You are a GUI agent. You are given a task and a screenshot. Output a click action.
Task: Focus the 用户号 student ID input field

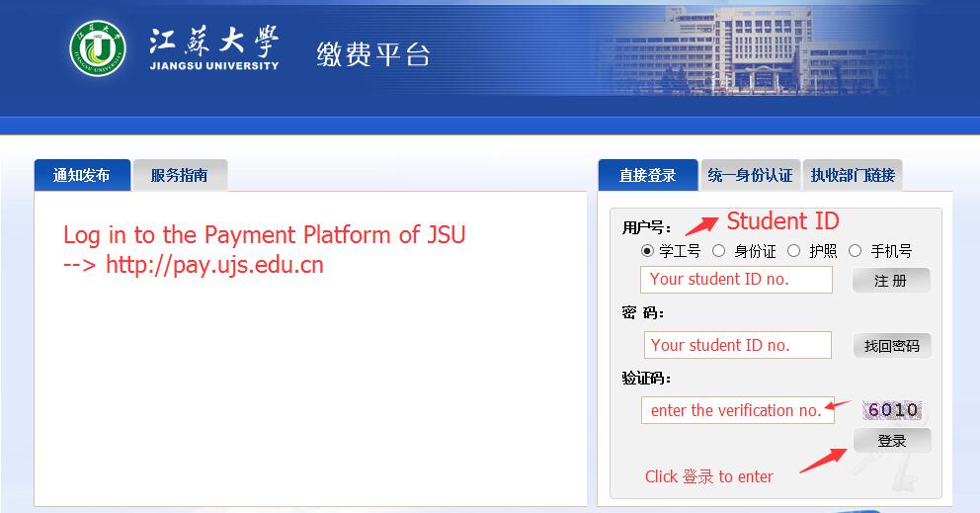[x=736, y=280]
